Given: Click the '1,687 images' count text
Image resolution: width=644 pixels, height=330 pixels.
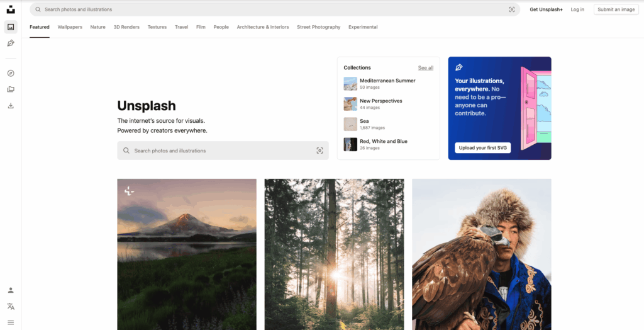Looking at the screenshot, I should click(372, 128).
